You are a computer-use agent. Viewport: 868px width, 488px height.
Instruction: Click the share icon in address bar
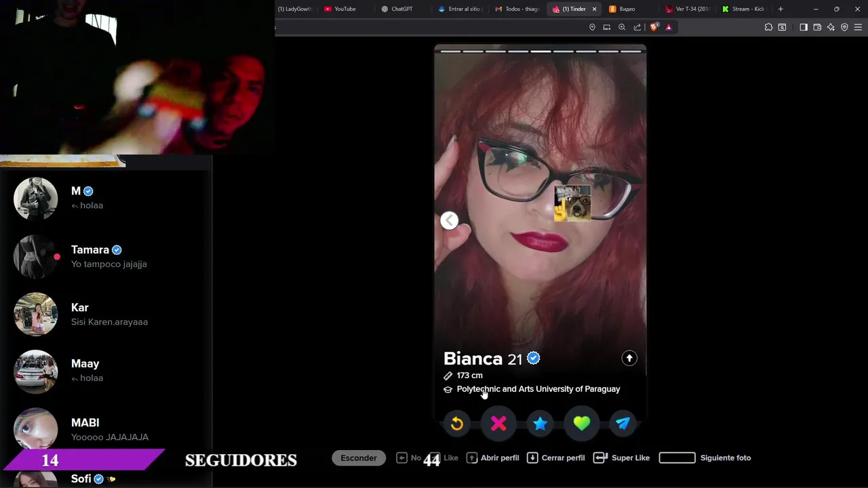tap(637, 27)
